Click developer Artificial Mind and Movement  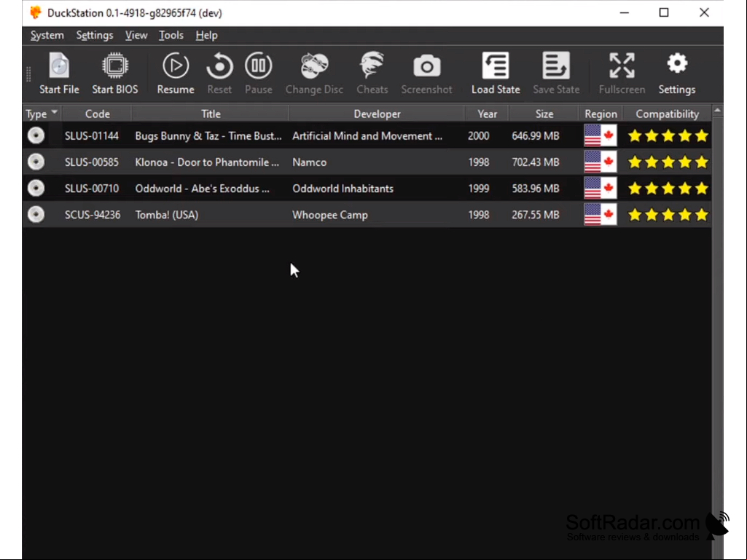(367, 135)
